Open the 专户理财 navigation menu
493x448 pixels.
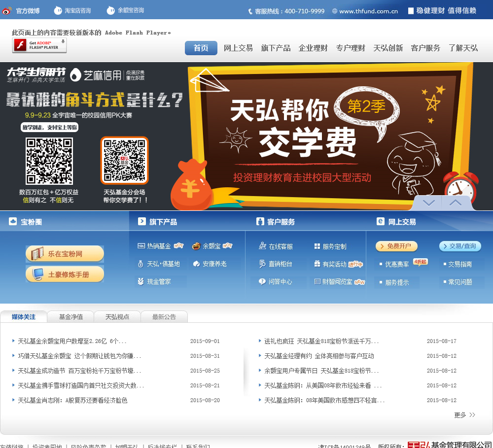point(351,48)
